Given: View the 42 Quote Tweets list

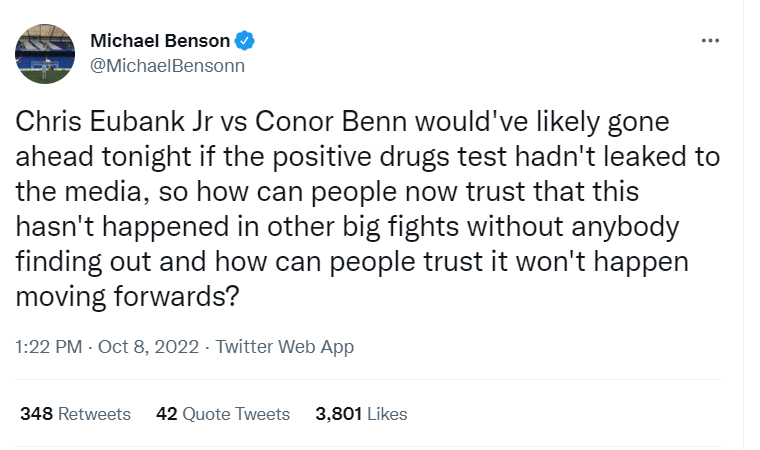Looking at the screenshot, I should (223, 414).
